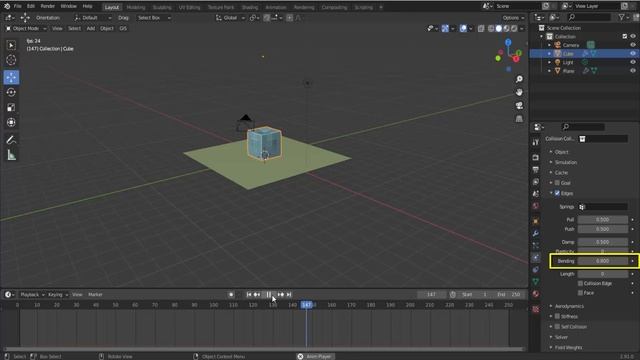The image size is (640, 360).
Task: Switch to the Shading workspace tab
Action: coord(250,7)
